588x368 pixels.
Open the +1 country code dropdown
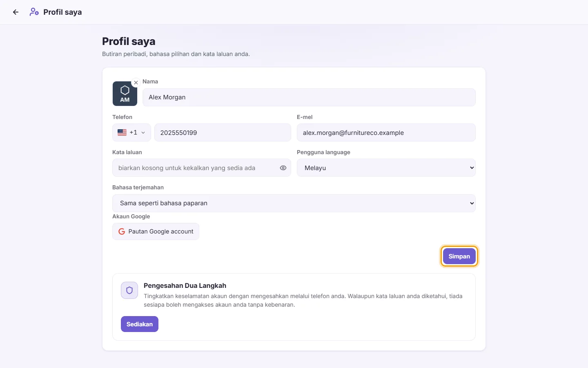131,132
